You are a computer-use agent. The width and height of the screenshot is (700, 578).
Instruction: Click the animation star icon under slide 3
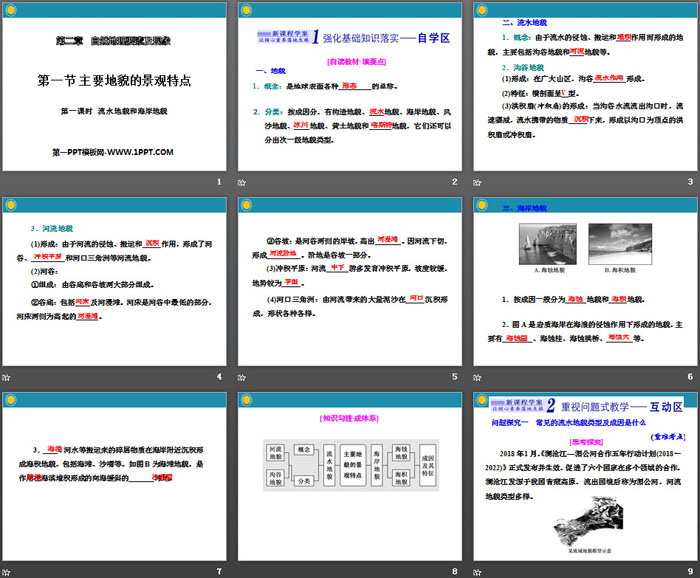(477, 182)
